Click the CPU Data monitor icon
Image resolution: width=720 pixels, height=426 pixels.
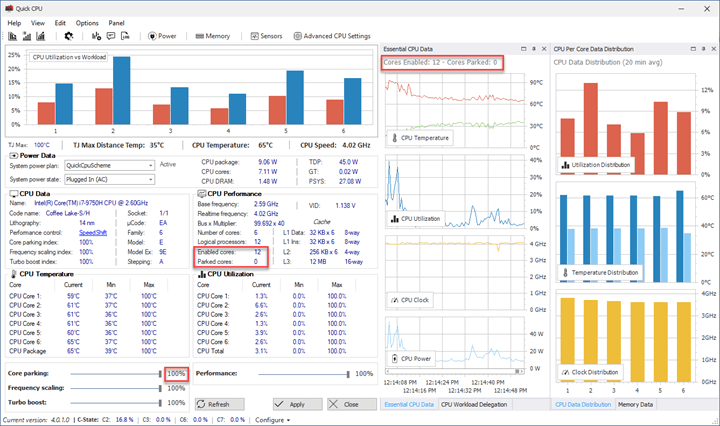click(x=13, y=194)
